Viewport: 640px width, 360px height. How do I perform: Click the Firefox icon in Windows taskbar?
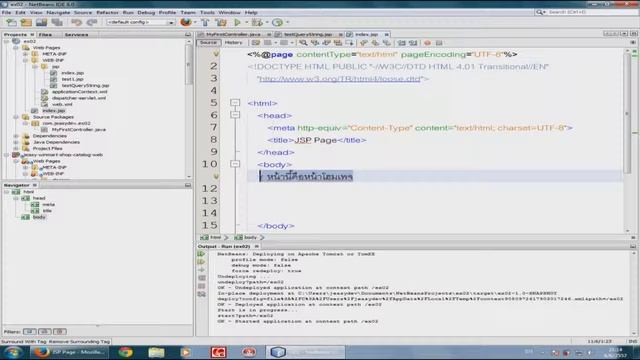pyautogui.click(x=41, y=352)
